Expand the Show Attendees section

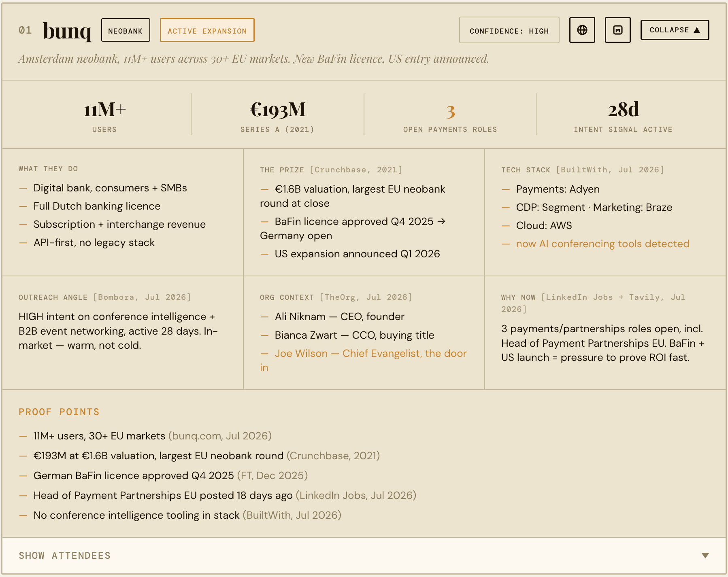click(x=364, y=555)
